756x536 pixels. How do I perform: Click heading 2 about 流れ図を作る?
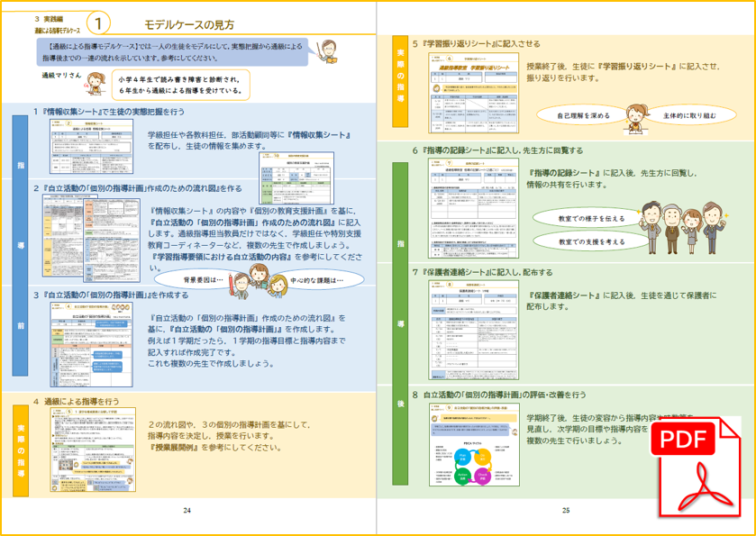click(137, 188)
